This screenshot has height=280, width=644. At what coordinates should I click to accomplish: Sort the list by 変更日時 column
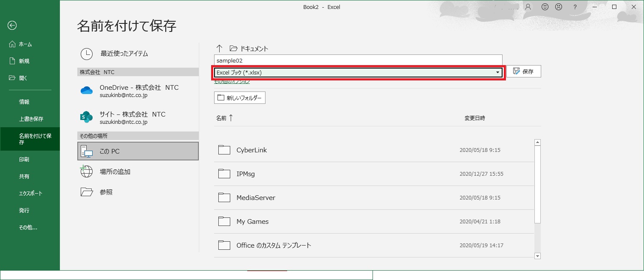pyautogui.click(x=475, y=118)
